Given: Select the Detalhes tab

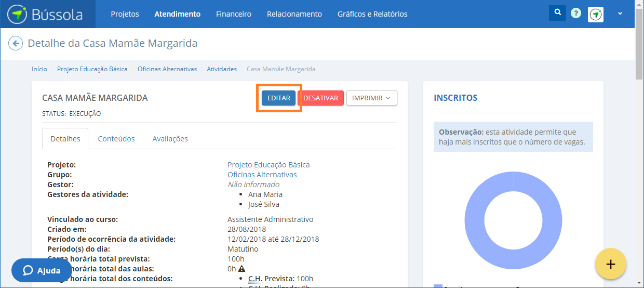Looking at the screenshot, I should point(65,139).
